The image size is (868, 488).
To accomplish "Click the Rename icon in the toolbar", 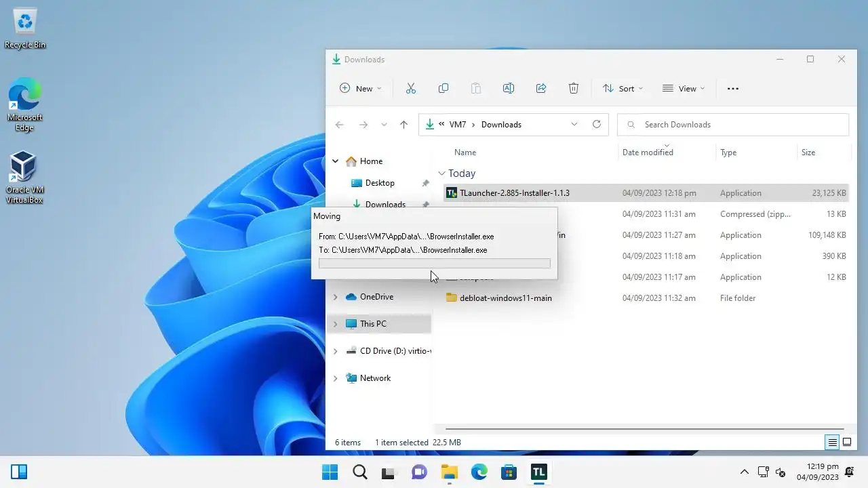I will [509, 88].
